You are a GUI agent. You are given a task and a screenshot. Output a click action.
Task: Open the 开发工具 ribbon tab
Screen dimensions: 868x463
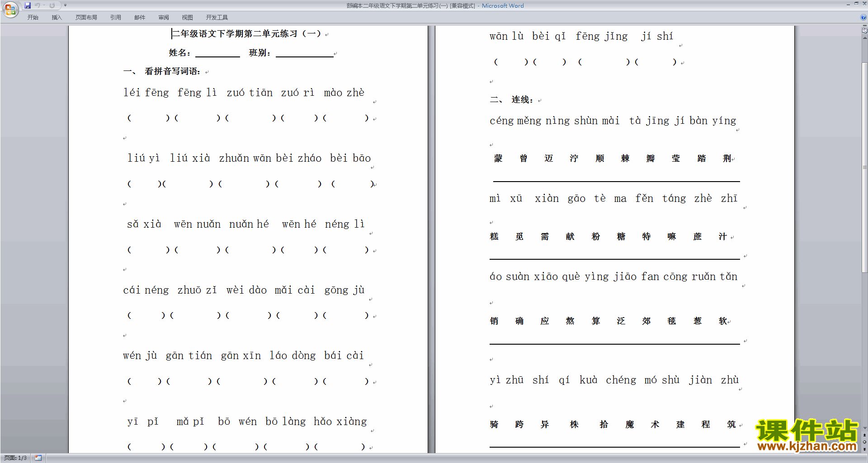[x=217, y=18]
